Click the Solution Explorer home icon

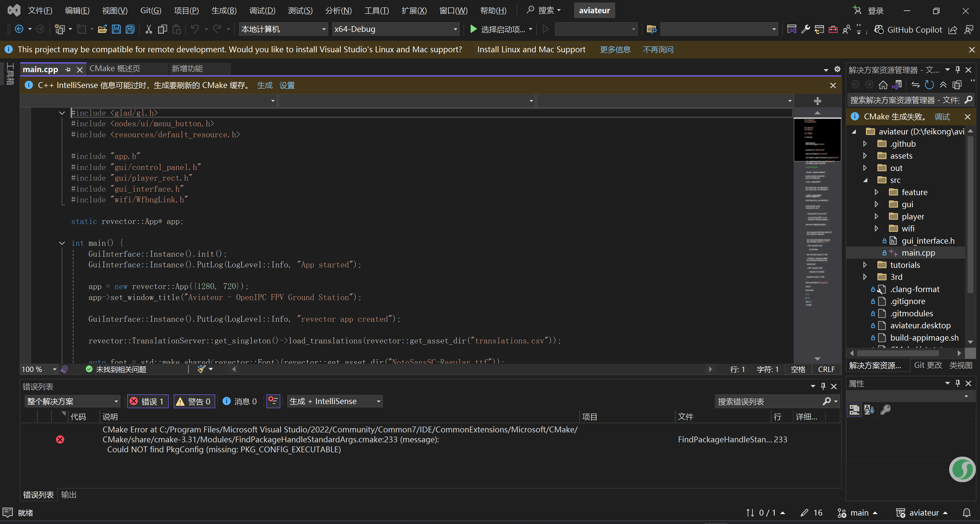(x=883, y=85)
